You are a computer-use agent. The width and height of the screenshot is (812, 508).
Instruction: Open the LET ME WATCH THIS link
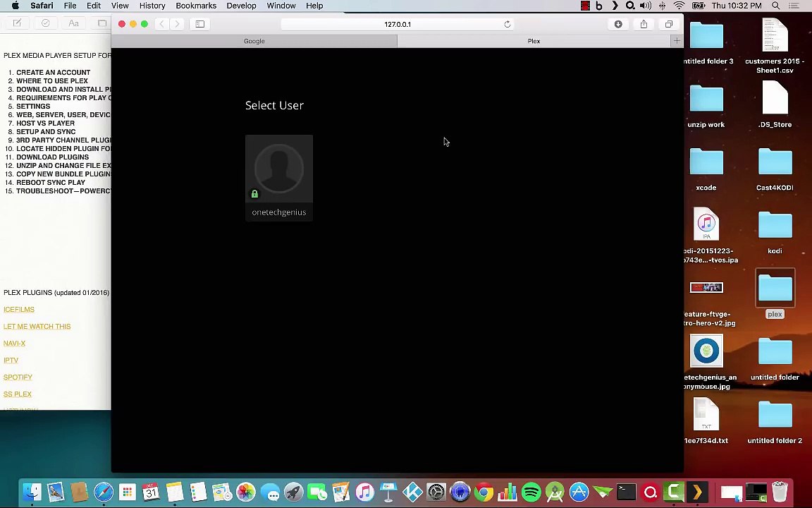(37, 327)
